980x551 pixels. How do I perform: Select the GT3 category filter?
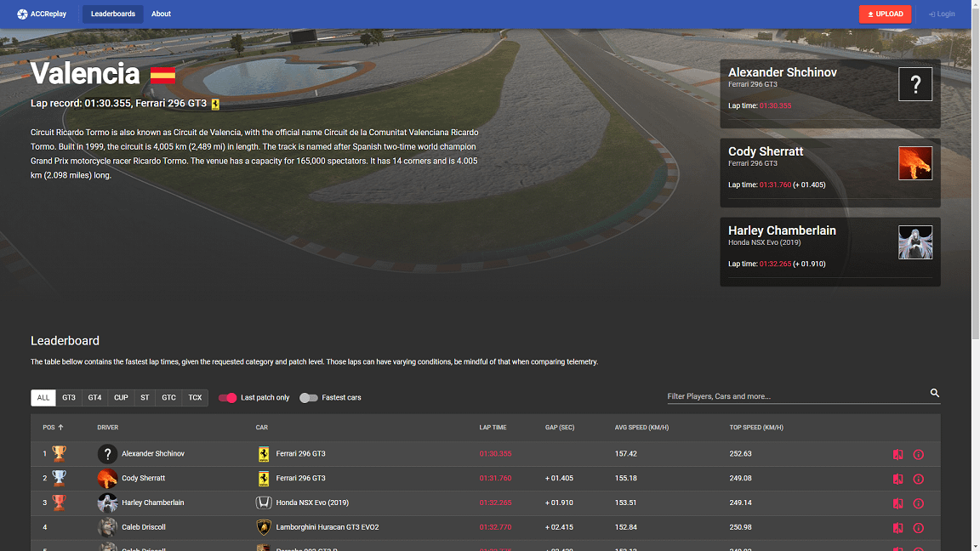pos(69,398)
